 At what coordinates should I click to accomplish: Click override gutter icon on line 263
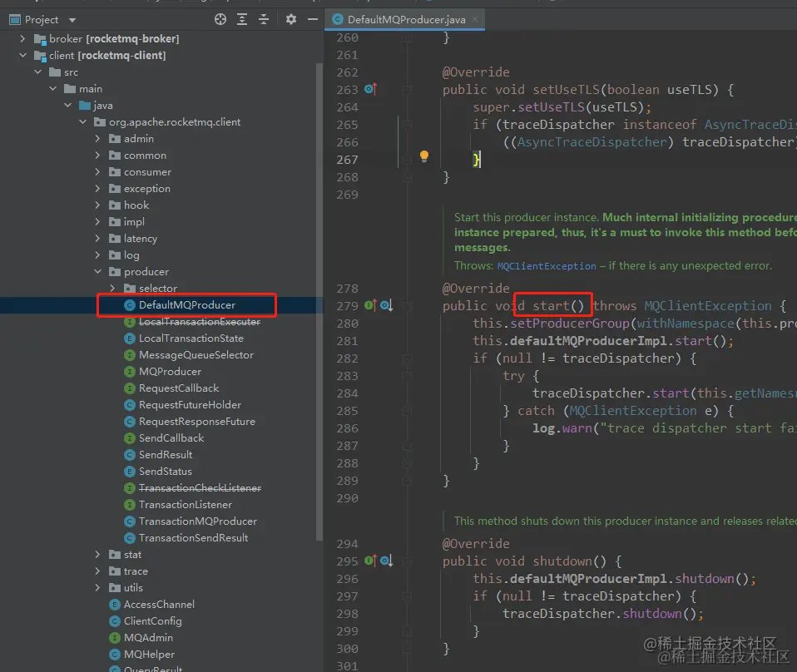(x=370, y=90)
